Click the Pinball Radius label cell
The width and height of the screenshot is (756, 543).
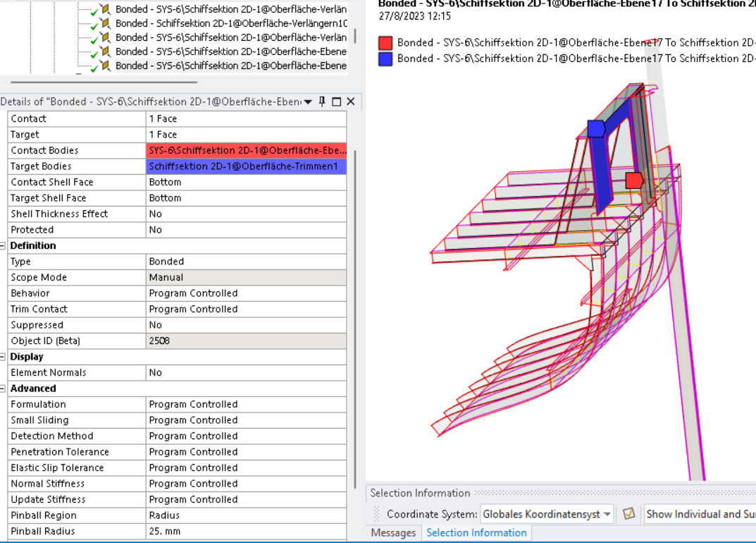click(77, 532)
